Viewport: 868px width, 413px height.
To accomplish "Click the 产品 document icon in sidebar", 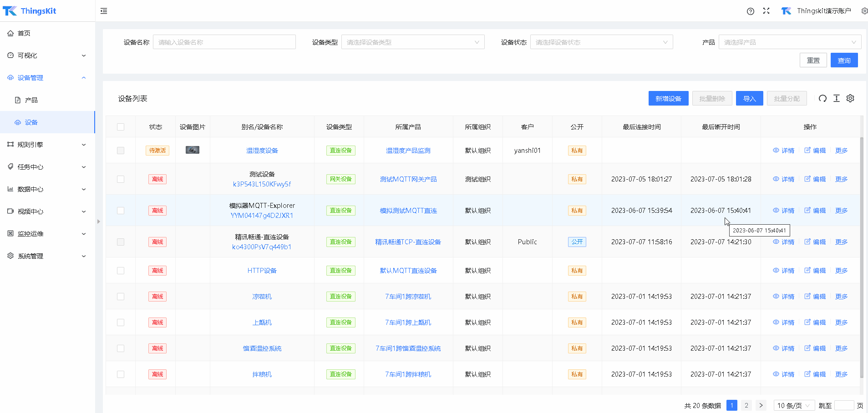I will click(x=18, y=100).
